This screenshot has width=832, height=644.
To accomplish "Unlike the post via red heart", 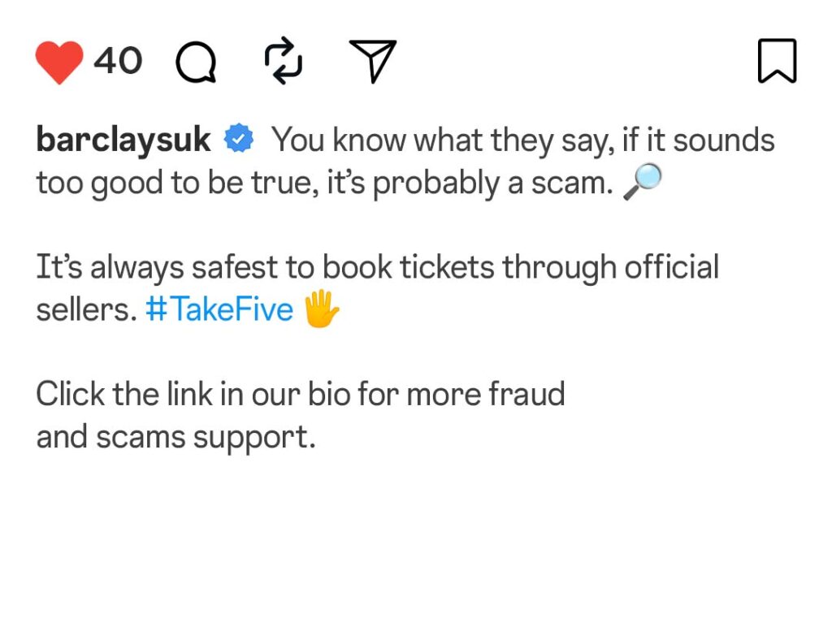I will (59, 62).
